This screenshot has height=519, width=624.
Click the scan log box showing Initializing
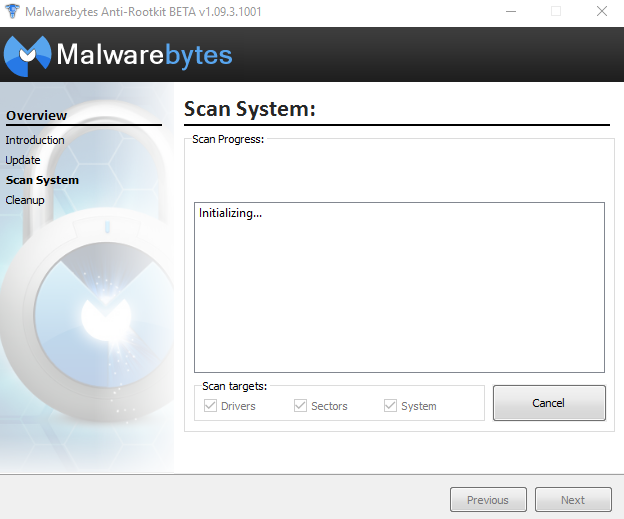click(398, 290)
